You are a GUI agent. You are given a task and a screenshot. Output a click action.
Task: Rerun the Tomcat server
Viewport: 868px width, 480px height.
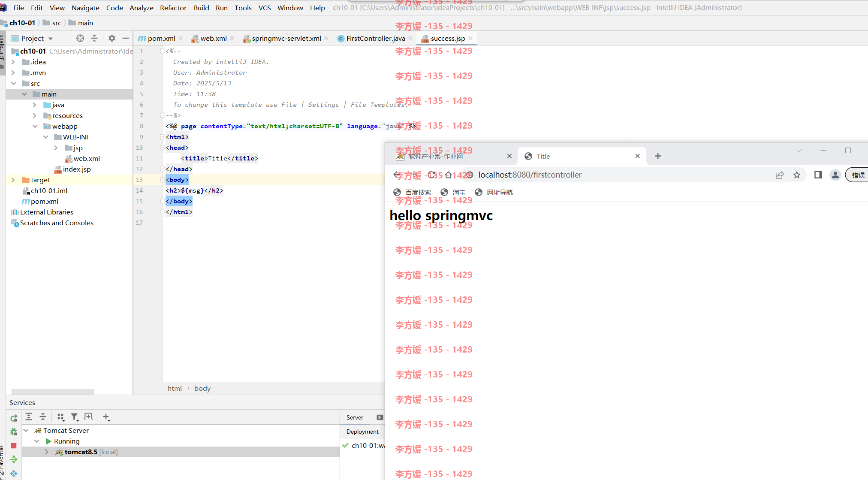coord(14,418)
